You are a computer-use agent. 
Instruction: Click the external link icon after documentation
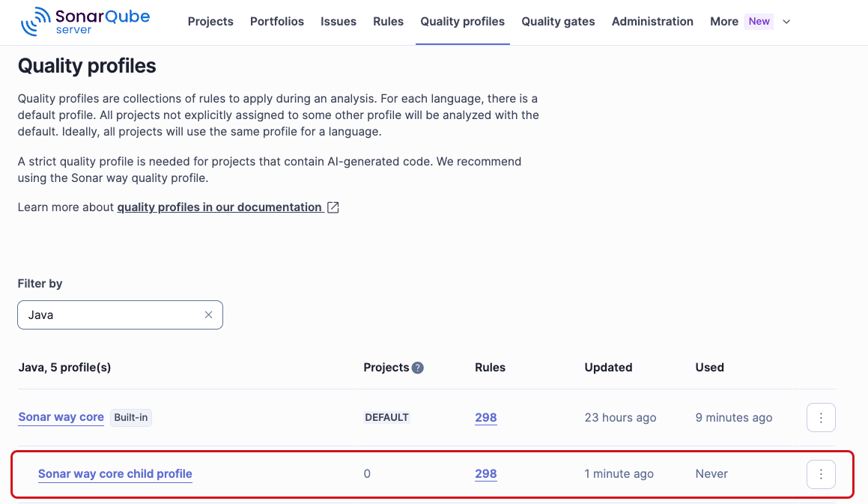click(333, 207)
